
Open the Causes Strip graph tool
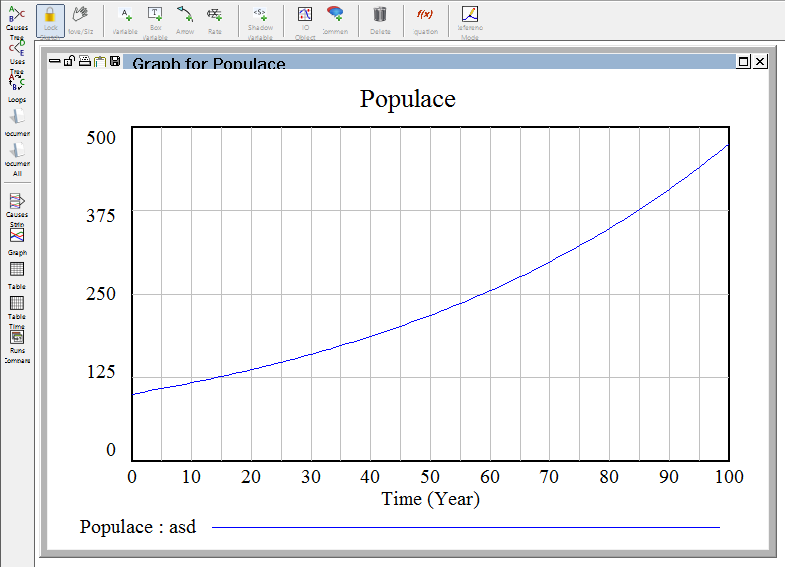pos(17,205)
